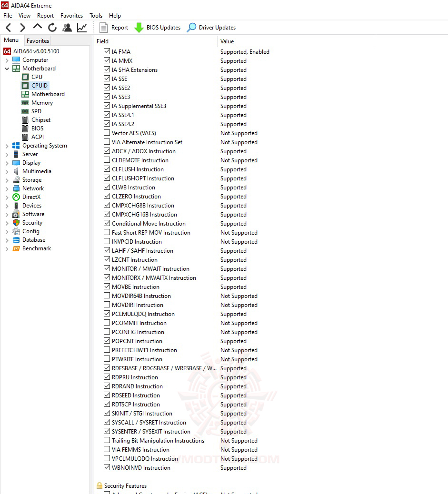Select the CPUID tree item
448x494 pixels.
click(x=40, y=85)
